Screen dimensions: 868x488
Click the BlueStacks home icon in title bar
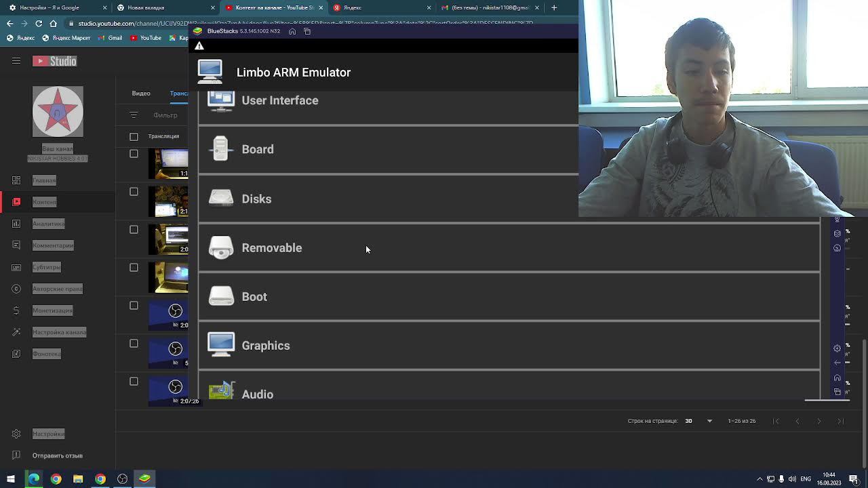tap(292, 31)
